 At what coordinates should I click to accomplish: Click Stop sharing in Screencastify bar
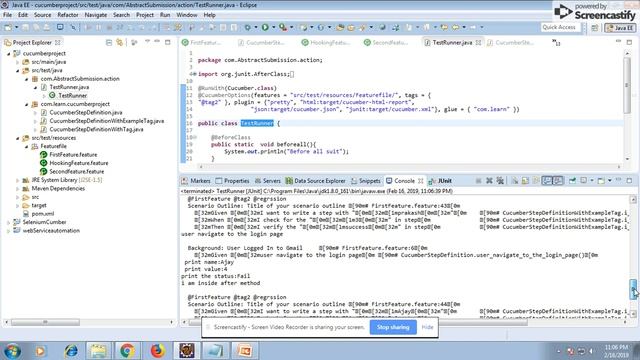393,327
